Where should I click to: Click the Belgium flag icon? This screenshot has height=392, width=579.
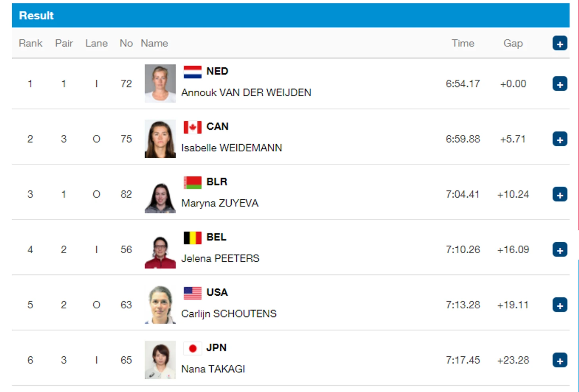192,238
